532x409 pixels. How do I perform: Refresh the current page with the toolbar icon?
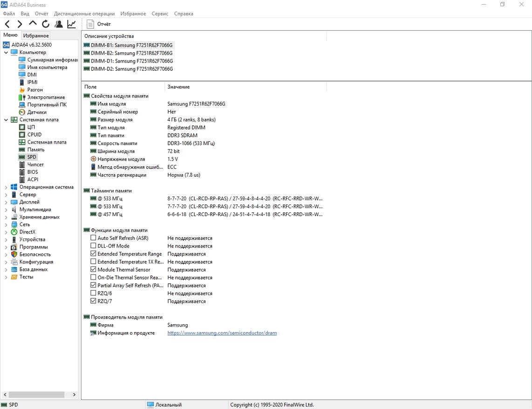[46, 24]
